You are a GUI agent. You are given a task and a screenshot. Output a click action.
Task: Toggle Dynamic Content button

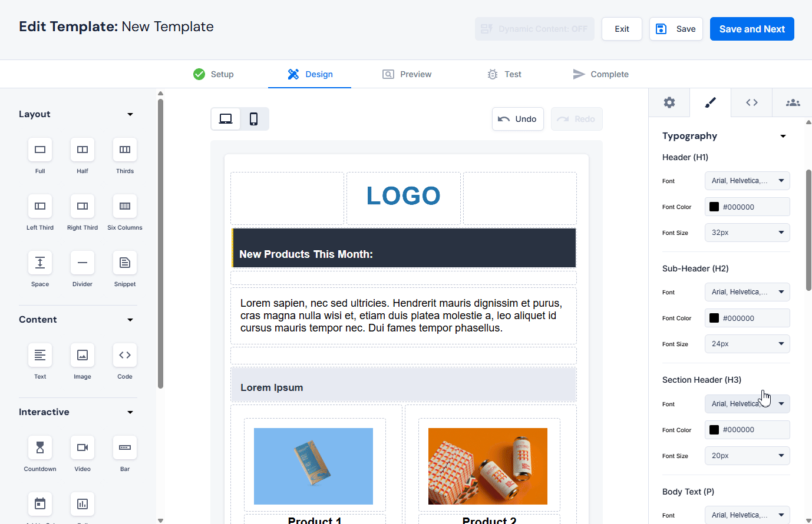coord(534,29)
